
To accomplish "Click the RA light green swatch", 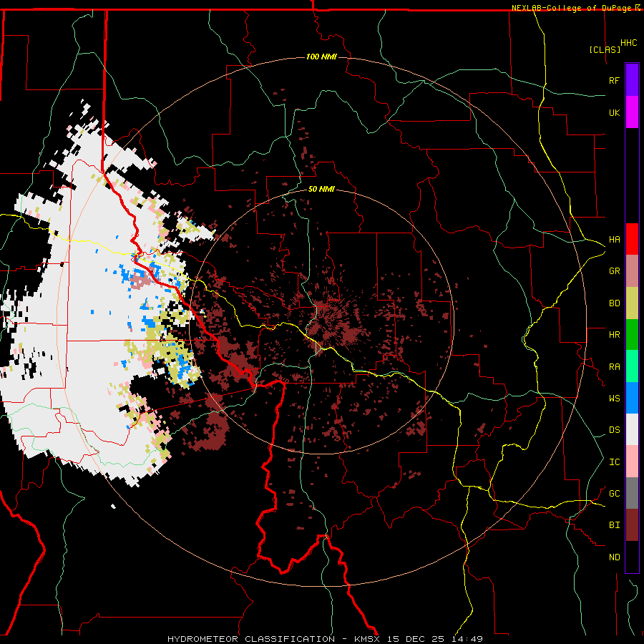I will point(632,366).
